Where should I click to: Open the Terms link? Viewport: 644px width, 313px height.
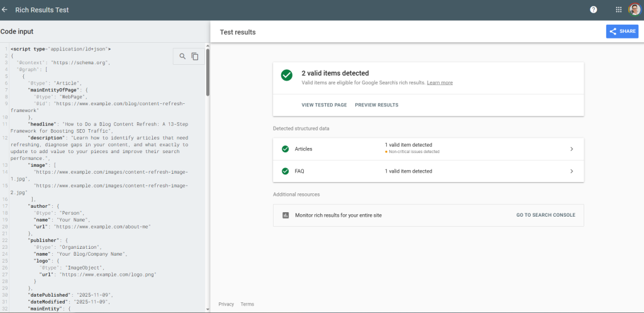pyautogui.click(x=247, y=304)
